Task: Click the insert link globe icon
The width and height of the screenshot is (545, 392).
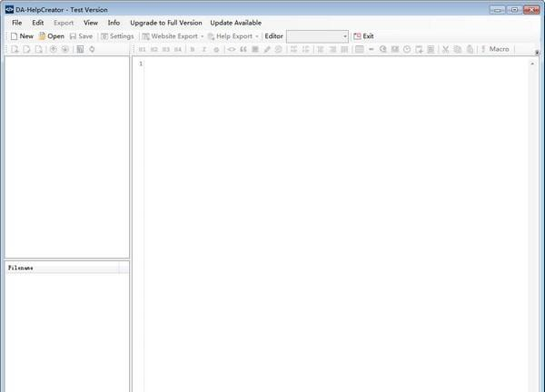Action: (383, 49)
